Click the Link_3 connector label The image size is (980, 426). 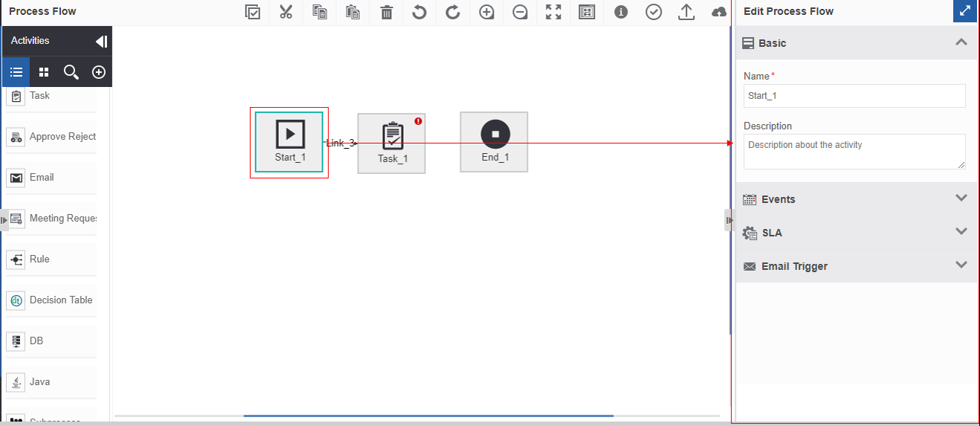pos(341,143)
